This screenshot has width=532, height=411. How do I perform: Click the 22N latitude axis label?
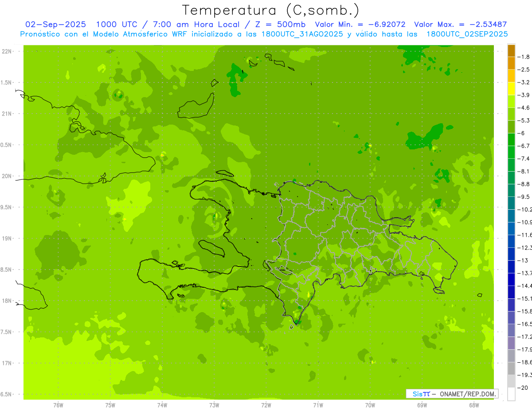coord(7,51)
